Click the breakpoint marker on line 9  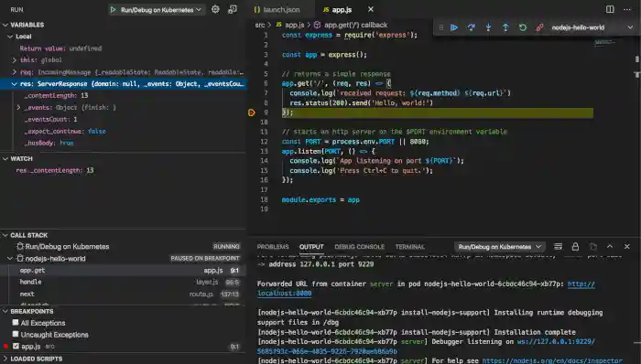(x=252, y=112)
